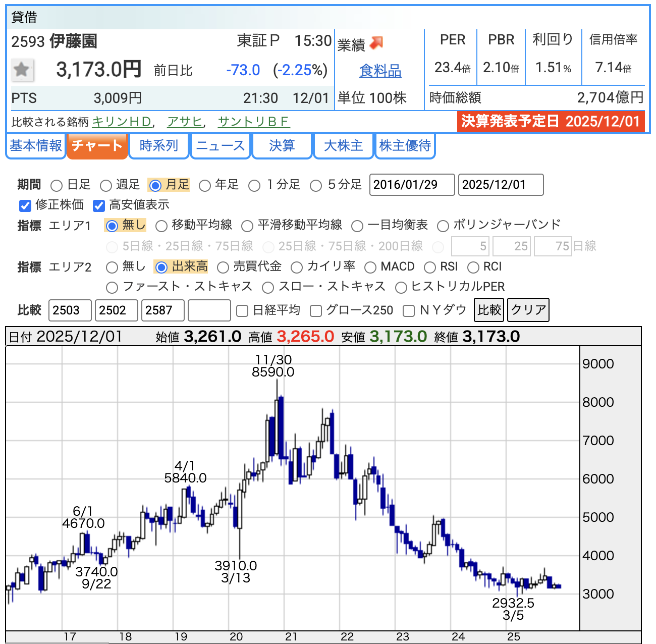Uncheck the 修正株価 checkbox
Viewport: 656px width, 644px height.
(25, 205)
